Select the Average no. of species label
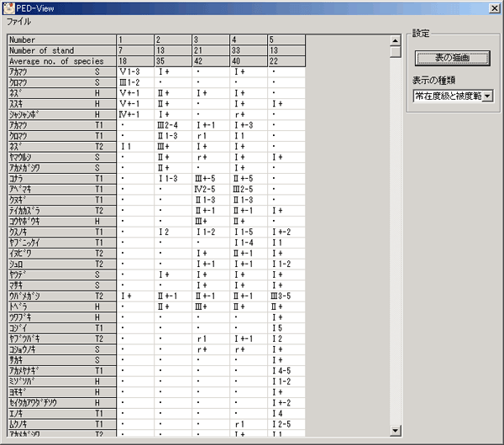The height and width of the screenshot is (445, 504). (x=60, y=61)
